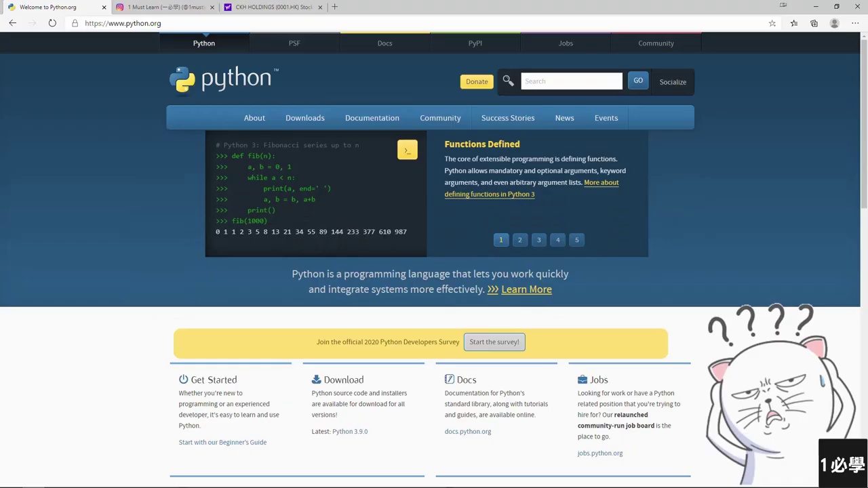Add this page to favorites via the star icon
This screenshot has height=488, width=868.
pyautogui.click(x=772, y=23)
